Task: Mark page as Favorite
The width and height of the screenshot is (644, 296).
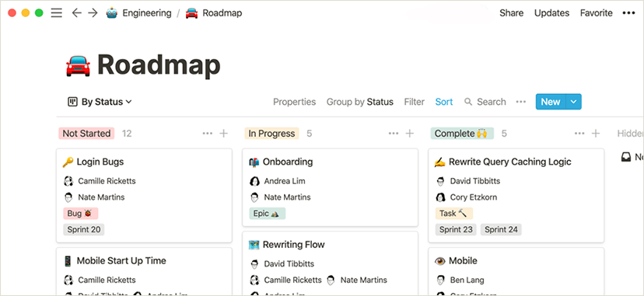Action: pos(597,13)
